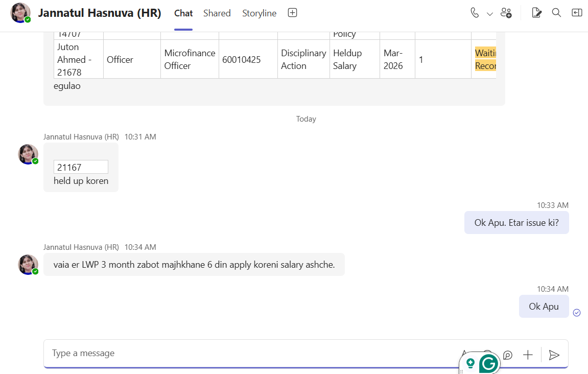Image resolution: width=588 pixels, height=374 pixels.
Task: Click the yellow highlighted Waiting status cell
Action: pos(485,59)
